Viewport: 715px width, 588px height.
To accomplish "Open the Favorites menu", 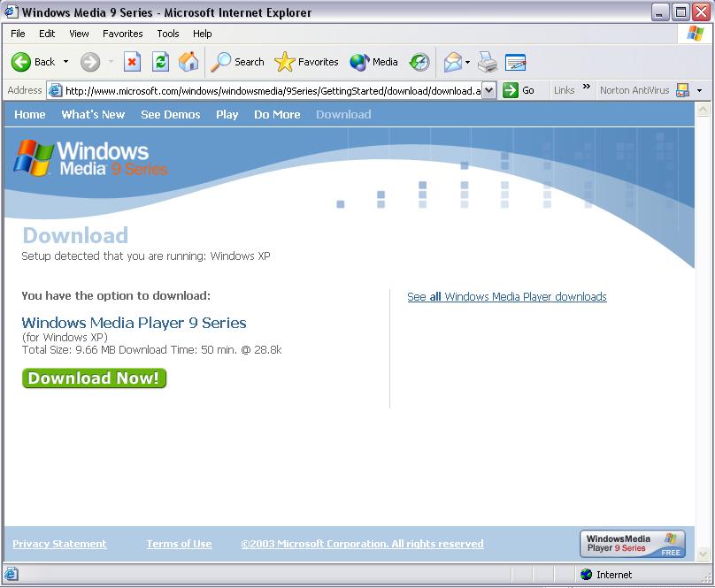I will pos(123,34).
